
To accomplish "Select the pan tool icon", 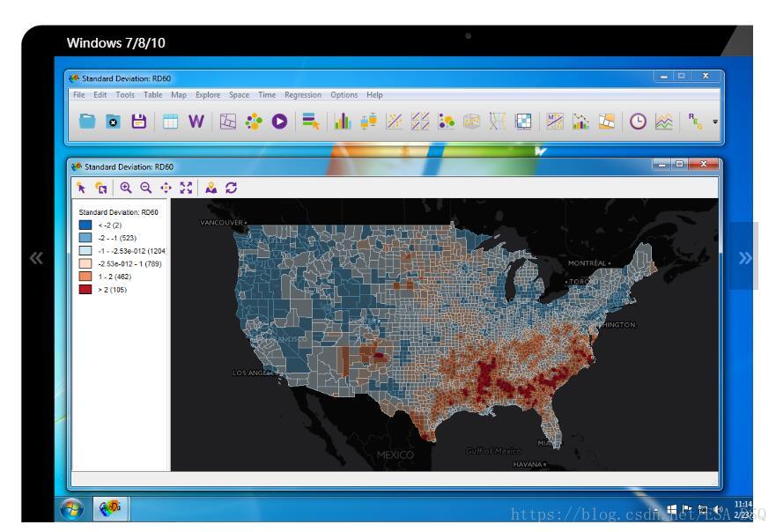I will point(166,188).
